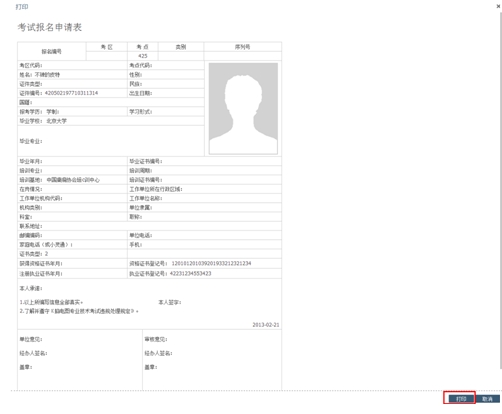Click the 打印 dialog title text
The image size is (502, 414).
point(22,7)
